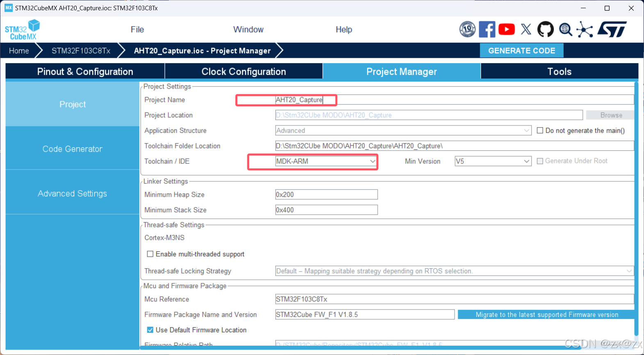Image resolution: width=644 pixels, height=355 pixels.
Task: Click the Mcu Reference field
Action: pyautogui.click(x=454, y=299)
